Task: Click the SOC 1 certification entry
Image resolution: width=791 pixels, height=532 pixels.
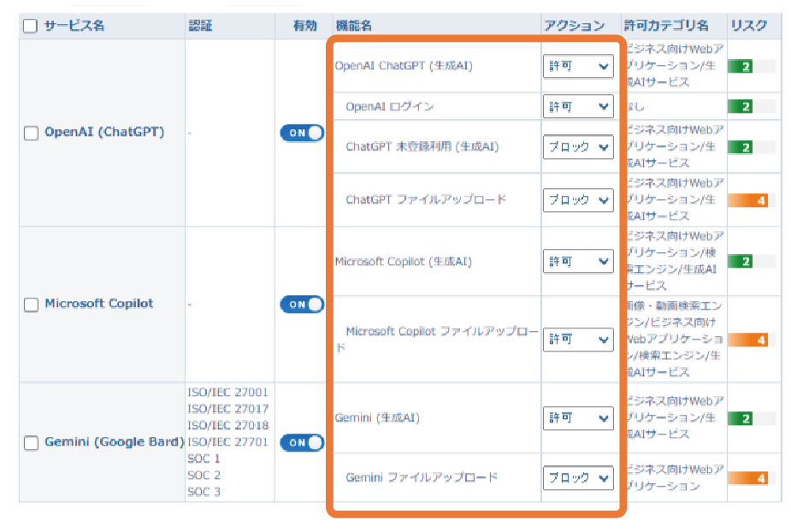Action: click(x=204, y=458)
